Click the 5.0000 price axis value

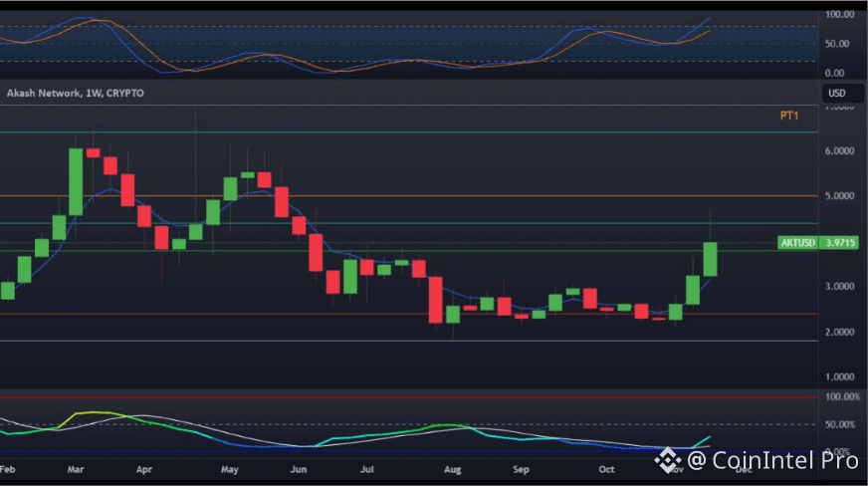840,196
